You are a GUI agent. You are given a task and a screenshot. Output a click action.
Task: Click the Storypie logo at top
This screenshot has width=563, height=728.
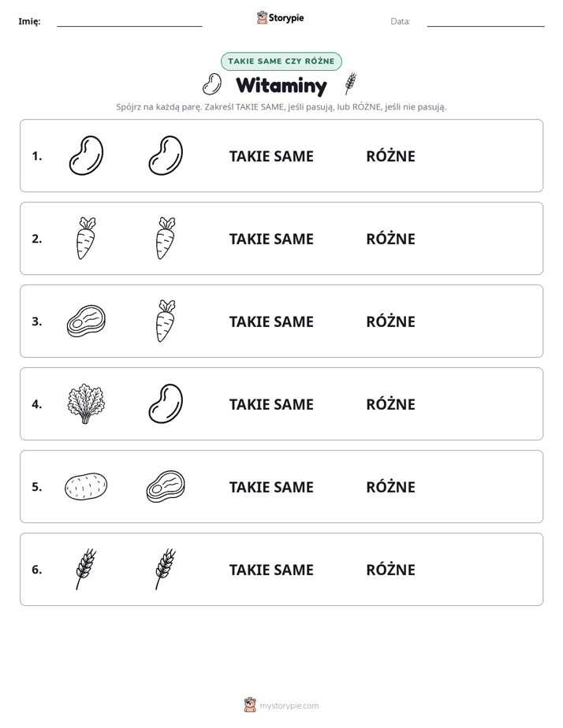tap(280, 17)
